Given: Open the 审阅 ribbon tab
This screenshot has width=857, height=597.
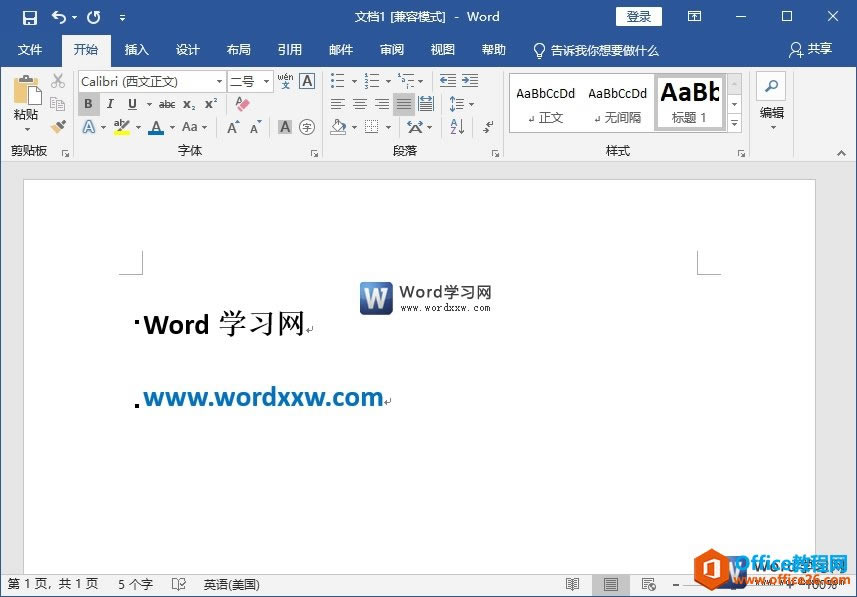Looking at the screenshot, I should 391,49.
